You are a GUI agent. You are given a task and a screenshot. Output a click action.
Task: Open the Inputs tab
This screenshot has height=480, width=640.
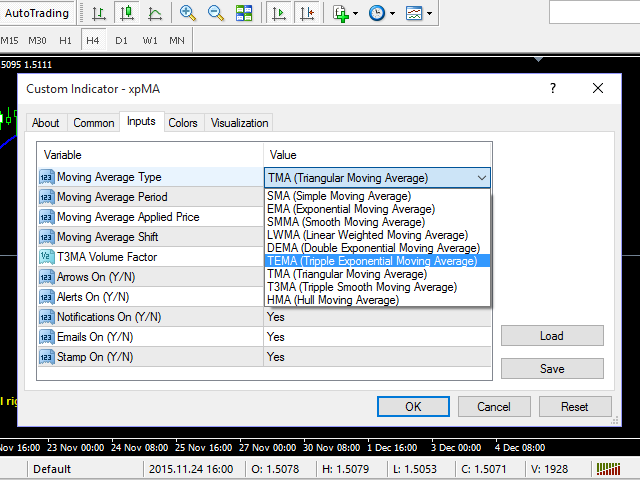click(x=141, y=121)
